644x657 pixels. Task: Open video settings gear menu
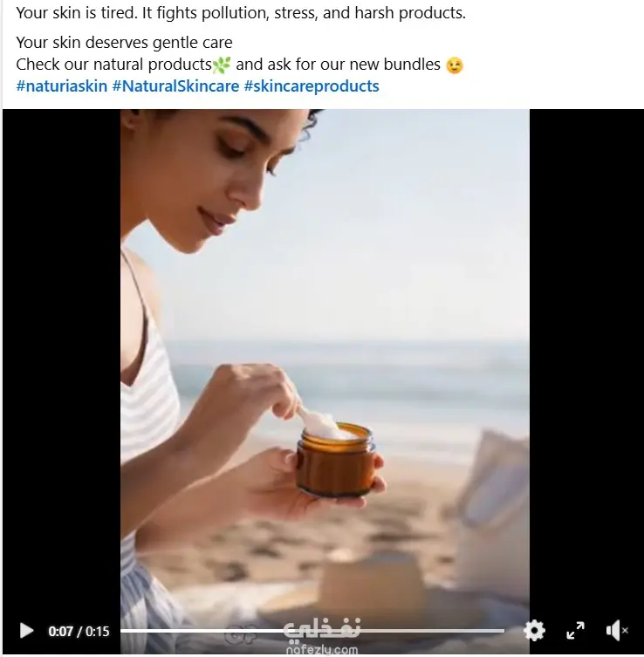pos(535,631)
